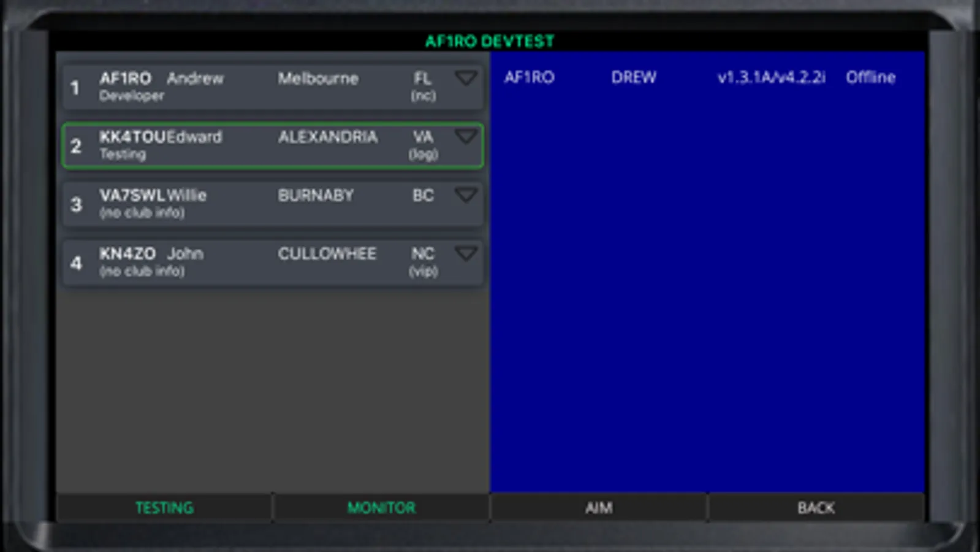Screen dimensions: 980x552
Task: Click the AF1RO DEVTEST title
Action: [x=490, y=41]
